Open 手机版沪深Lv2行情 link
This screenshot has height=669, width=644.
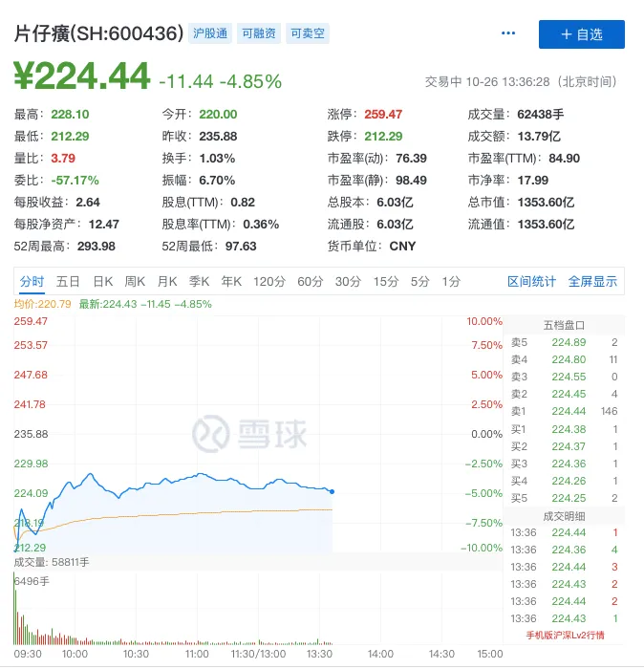point(565,636)
